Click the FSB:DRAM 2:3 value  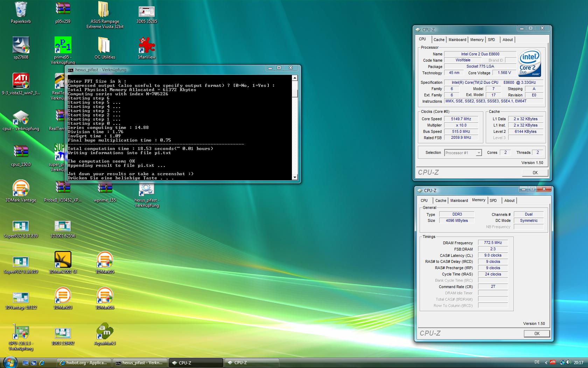click(493, 249)
